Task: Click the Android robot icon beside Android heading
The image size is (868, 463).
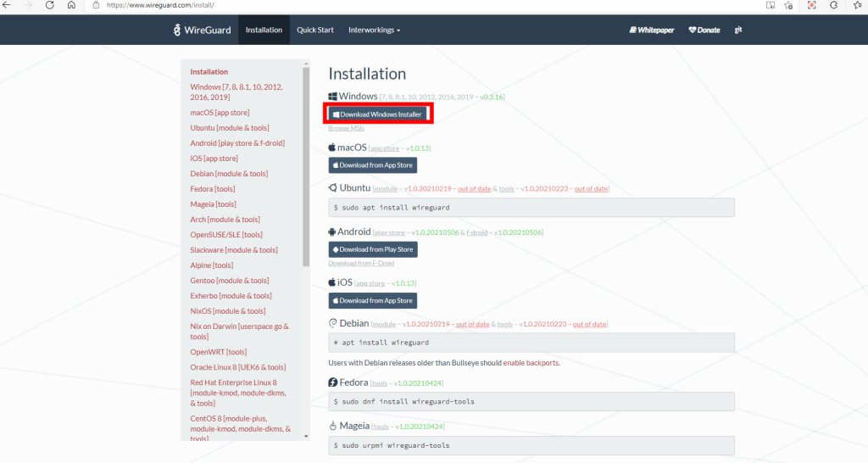Action: pos(332,232)
